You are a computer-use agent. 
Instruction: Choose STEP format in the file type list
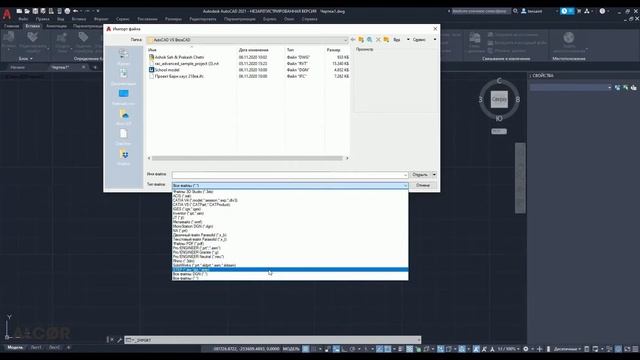coord(290,270)
